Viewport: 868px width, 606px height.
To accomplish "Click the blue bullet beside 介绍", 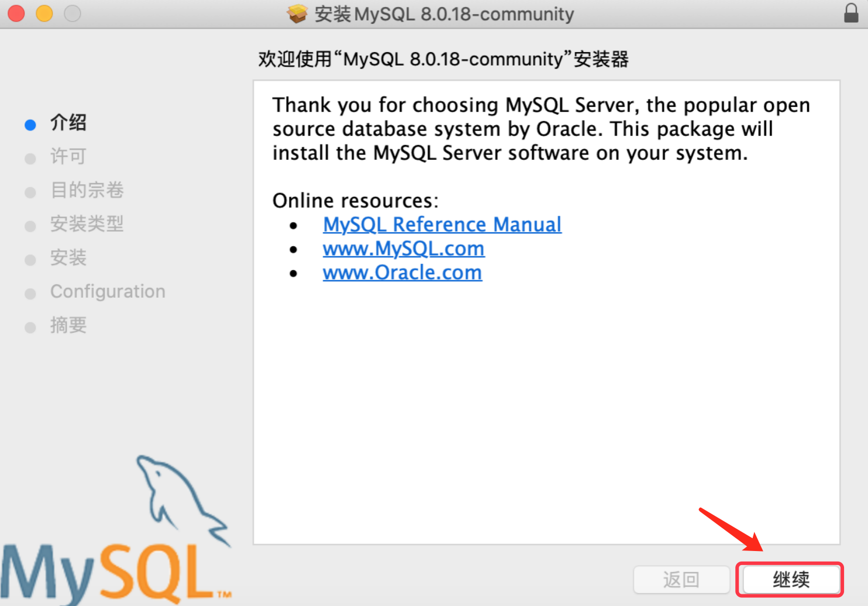I will (x=30, y=125).
